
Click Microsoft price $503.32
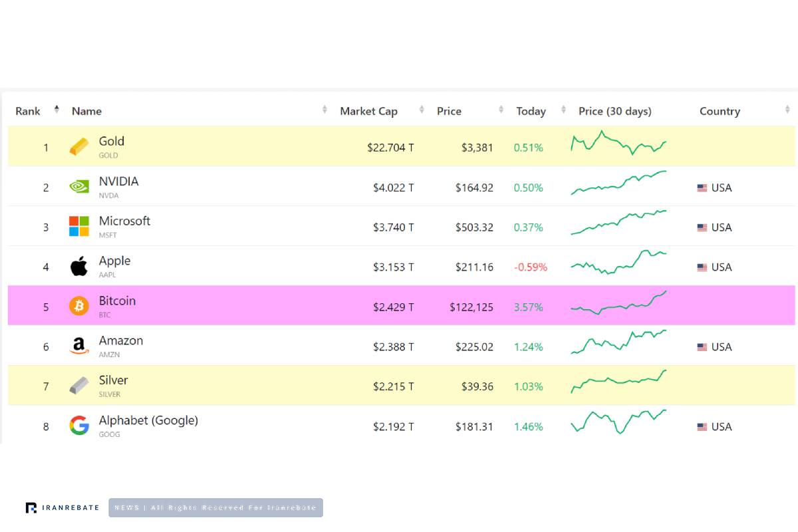474,227
